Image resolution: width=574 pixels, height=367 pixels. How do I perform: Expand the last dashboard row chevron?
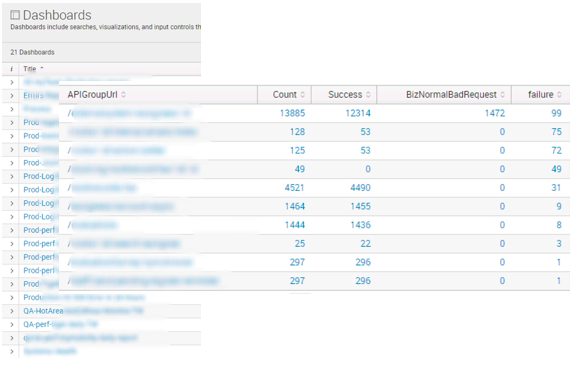[12, 351]
